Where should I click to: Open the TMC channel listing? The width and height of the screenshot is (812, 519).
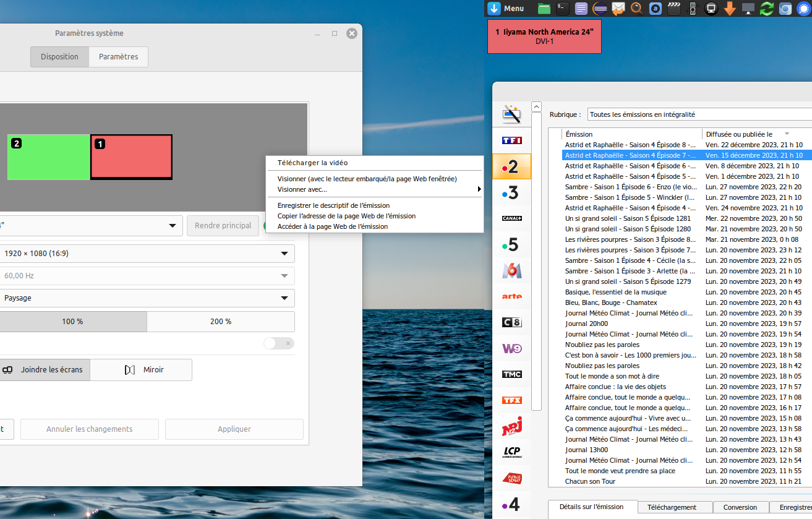pyautogui.click(x=511, y=374)
